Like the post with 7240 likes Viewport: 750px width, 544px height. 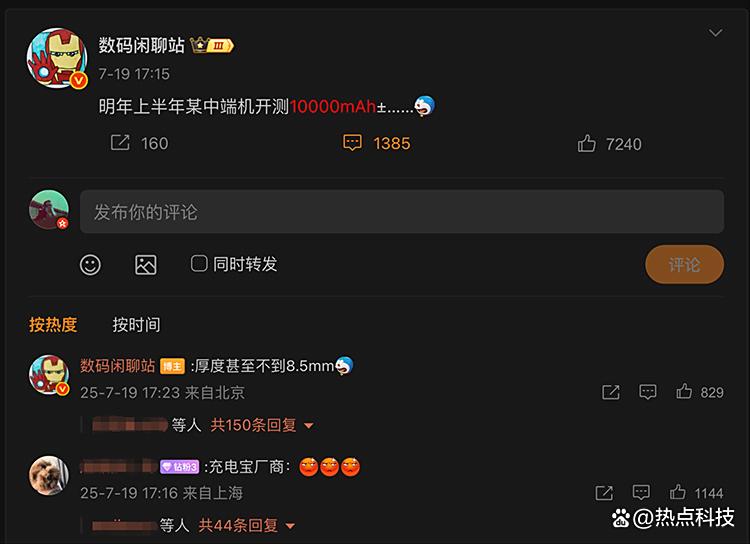click(x=586, y=143)
